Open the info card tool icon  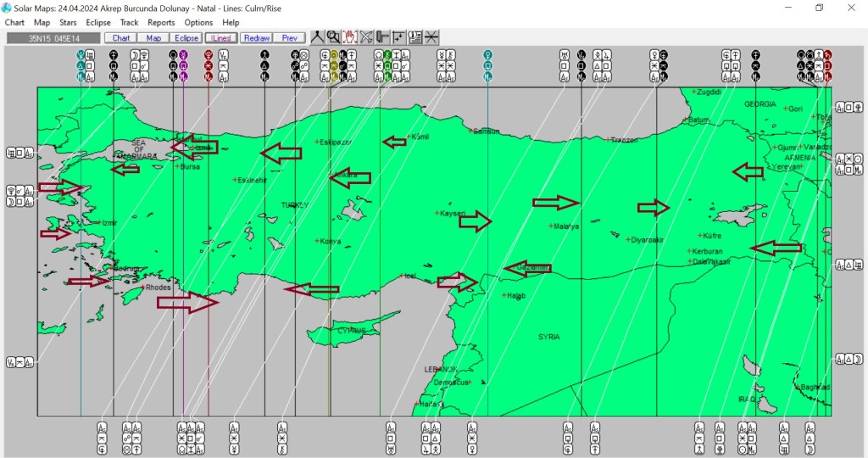point(415,37)
